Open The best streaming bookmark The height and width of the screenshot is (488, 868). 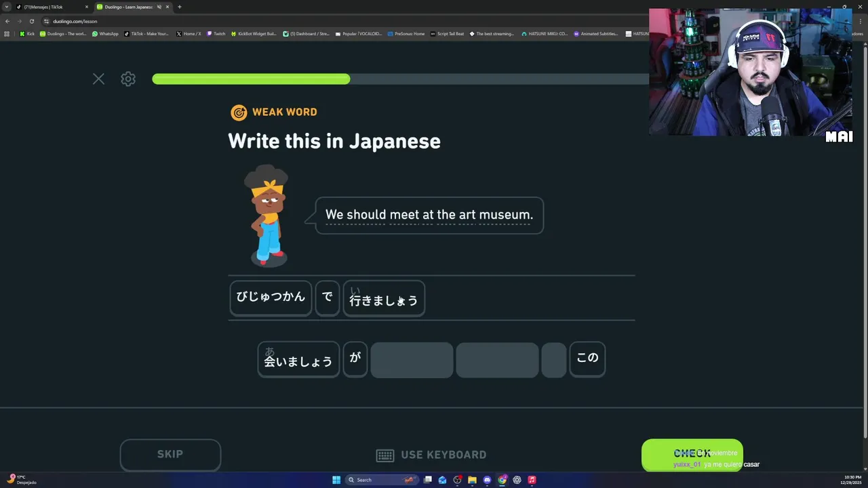click(492, 33)
